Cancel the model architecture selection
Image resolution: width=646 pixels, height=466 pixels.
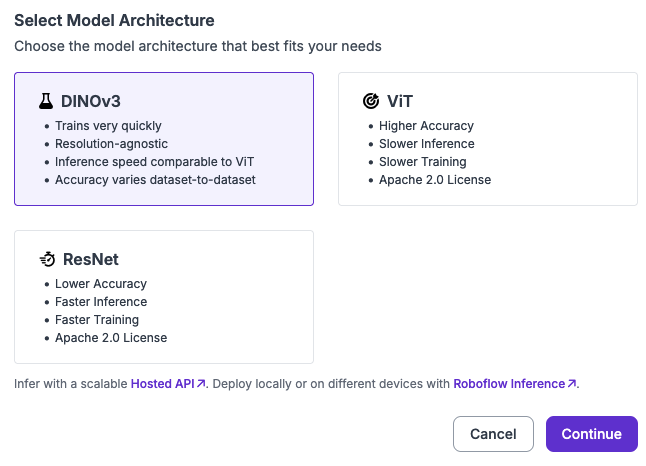(493, 434)
